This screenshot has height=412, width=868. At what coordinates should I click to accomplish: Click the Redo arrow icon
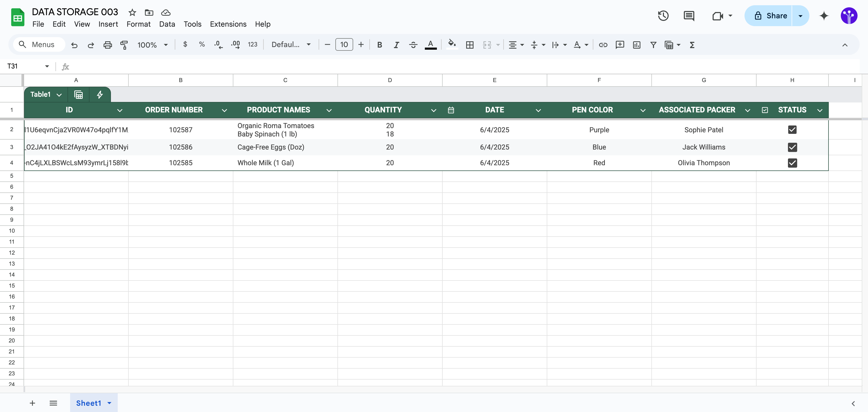[x=91, y=45]
